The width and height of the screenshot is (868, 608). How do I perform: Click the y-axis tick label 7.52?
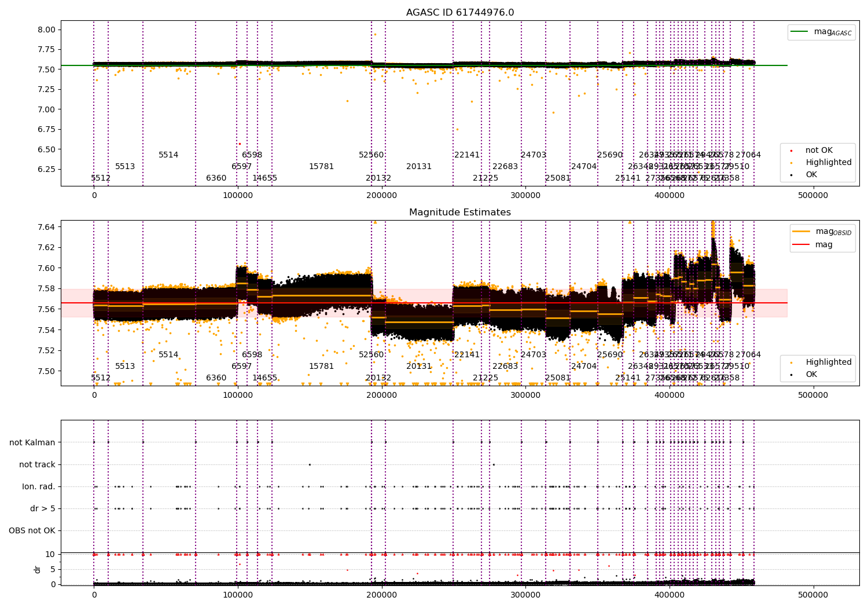(46, 350)
